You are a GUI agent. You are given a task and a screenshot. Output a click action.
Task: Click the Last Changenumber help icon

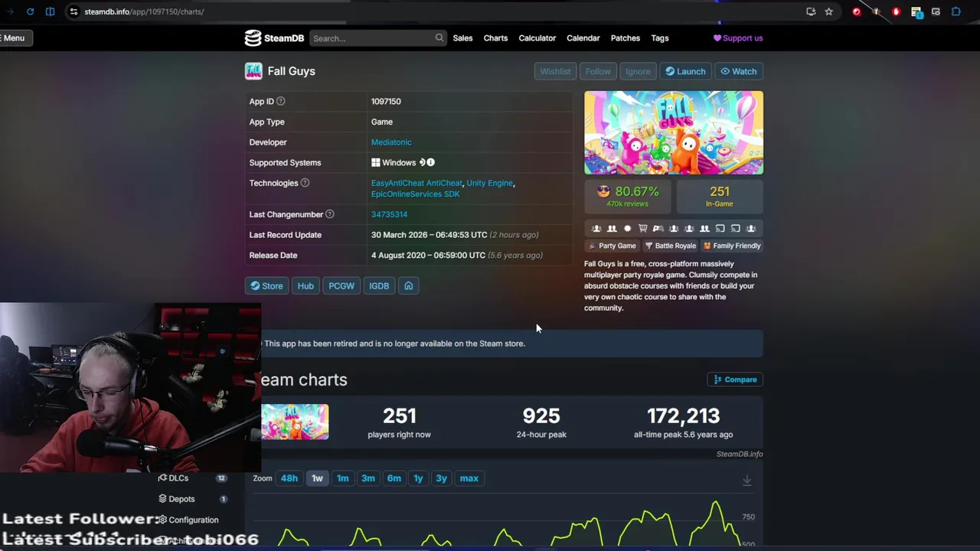pyautogui.click(x=329, y=214)
